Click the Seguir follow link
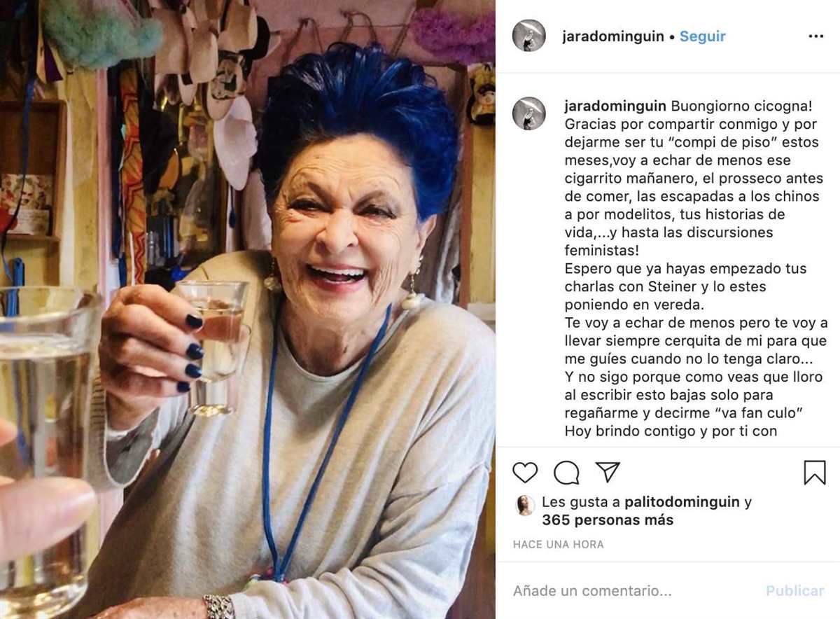The width and height of the screenshot is (840, 619). pos(703,36)
